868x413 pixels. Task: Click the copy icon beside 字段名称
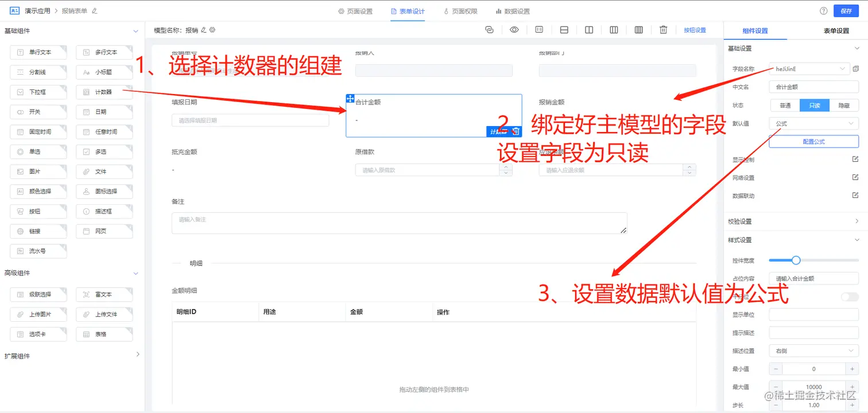click(855, 69)
